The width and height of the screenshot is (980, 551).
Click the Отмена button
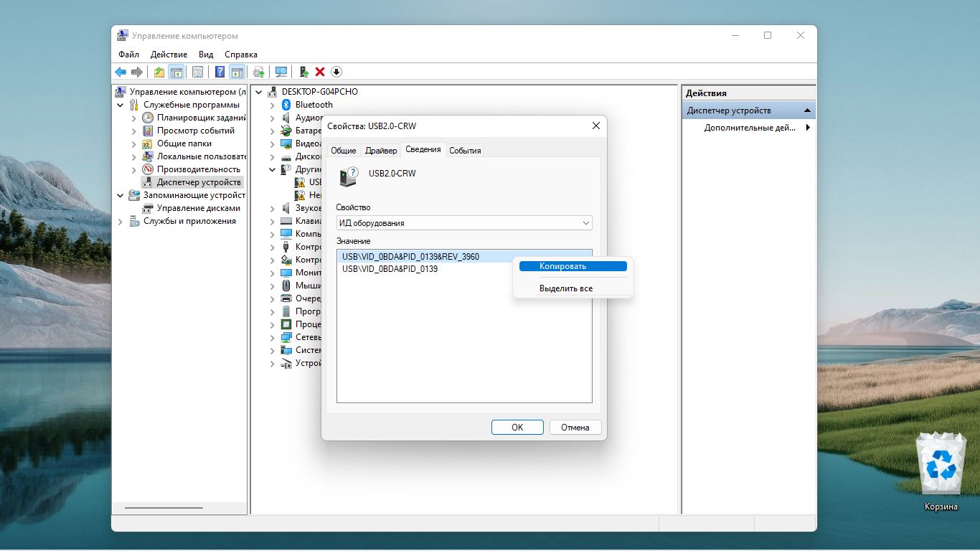[x=575, y=428]
